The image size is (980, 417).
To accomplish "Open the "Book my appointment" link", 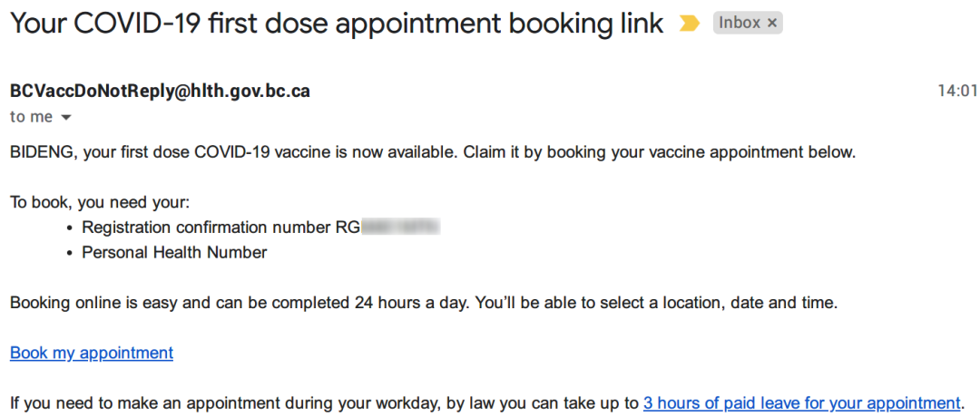I will click(92, 354).
